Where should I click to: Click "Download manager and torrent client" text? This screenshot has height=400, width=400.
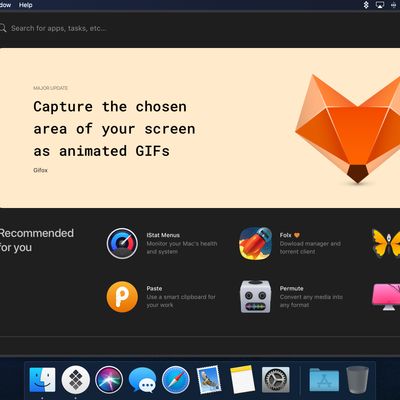pyautogui.click(x=310, y=248)
